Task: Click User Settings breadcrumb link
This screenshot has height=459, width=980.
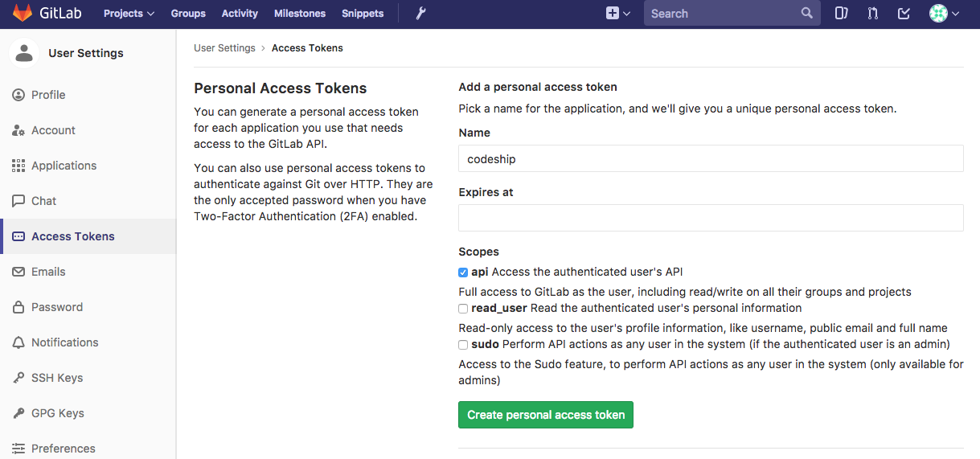Action: click(x=224, y=48)
